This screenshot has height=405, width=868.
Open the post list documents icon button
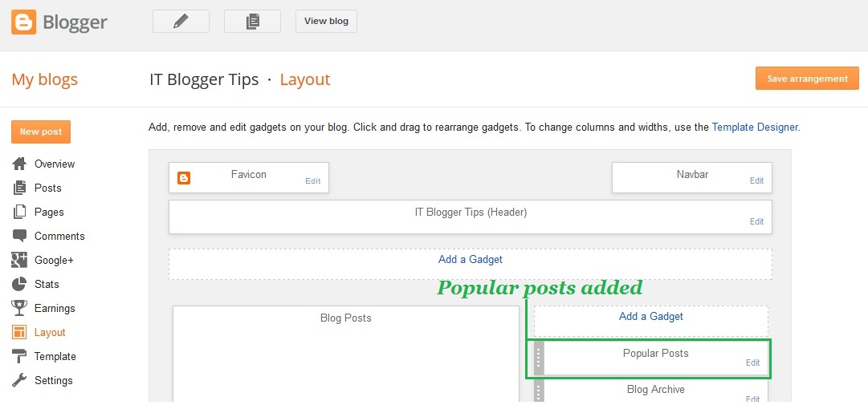(x=252, y=22)
